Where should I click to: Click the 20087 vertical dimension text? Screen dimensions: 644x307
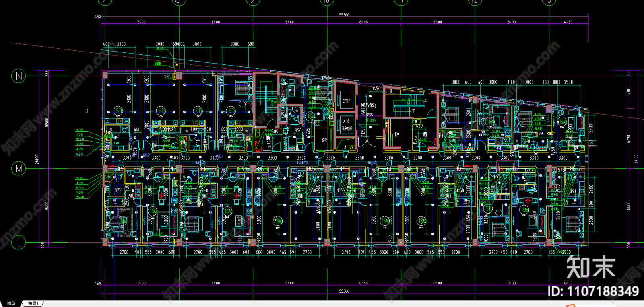(x=37, y=159)
